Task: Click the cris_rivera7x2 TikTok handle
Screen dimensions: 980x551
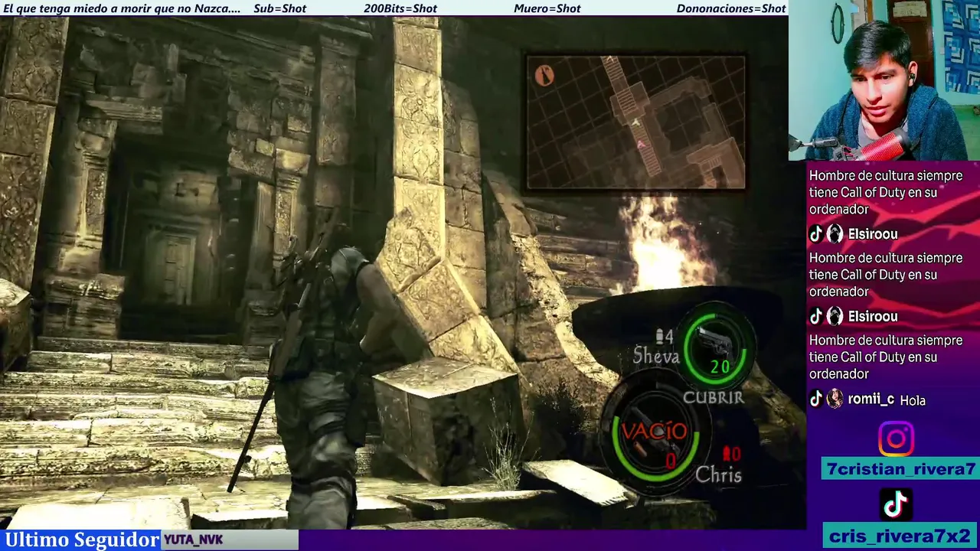Action: coord(900,536)
